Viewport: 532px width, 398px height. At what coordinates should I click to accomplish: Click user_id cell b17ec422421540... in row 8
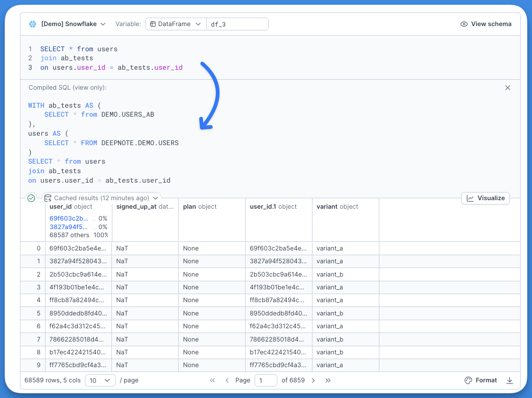[x=78, y=352]
